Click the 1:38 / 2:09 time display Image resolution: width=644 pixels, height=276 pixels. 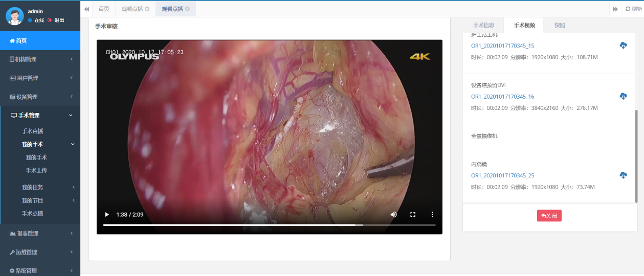coord(130,215)
